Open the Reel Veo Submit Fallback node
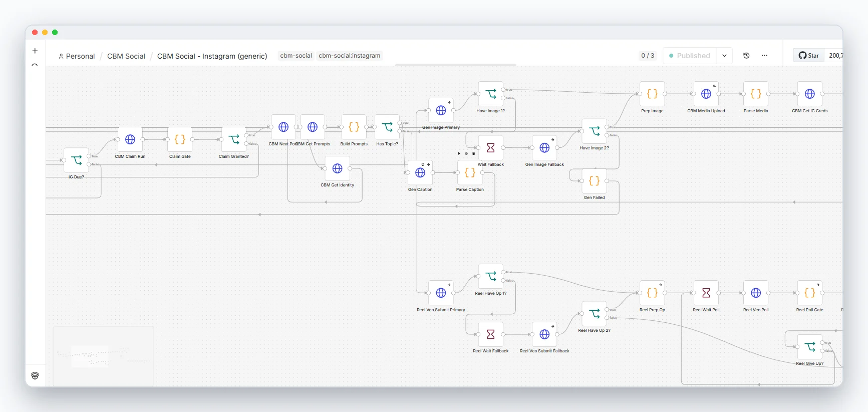 click(544, 334)
